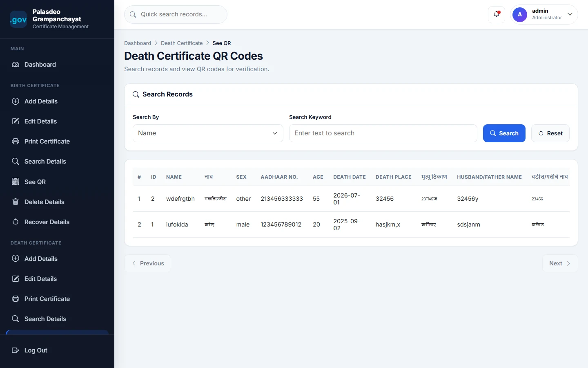Go to the Next page
Viewport: 588px width, 368px height.
click(560, 263)
